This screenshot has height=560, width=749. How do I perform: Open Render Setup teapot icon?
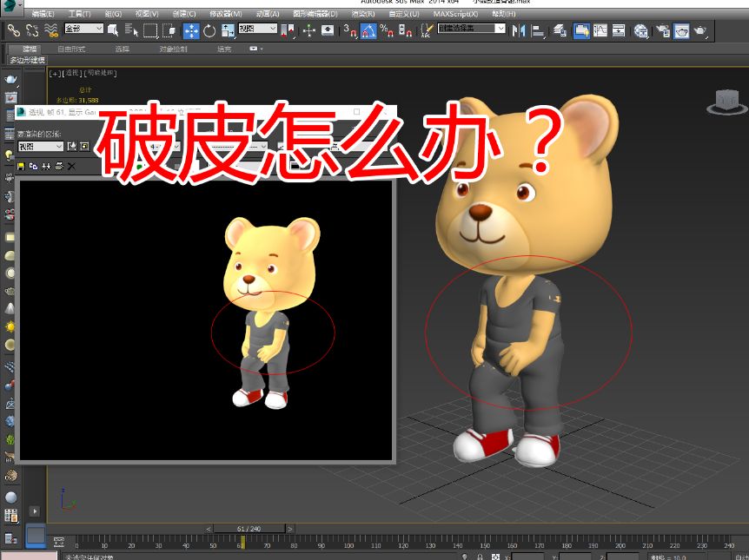coord(662,31)
